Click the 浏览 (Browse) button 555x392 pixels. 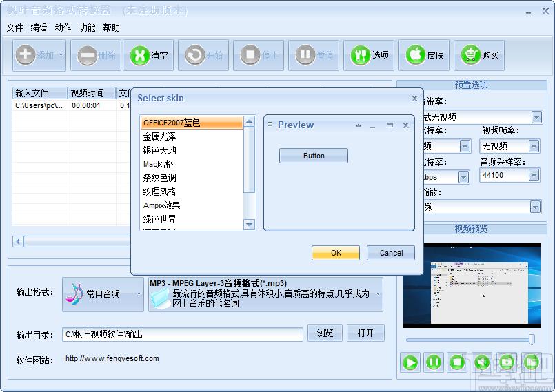[x=325, y=333]
